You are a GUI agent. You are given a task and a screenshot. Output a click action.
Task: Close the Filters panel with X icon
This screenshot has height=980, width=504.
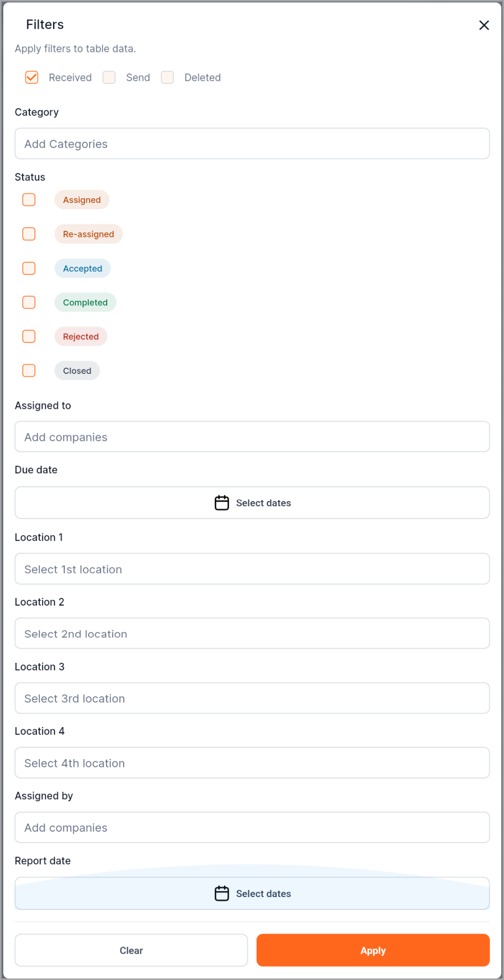tap(483, 25)
